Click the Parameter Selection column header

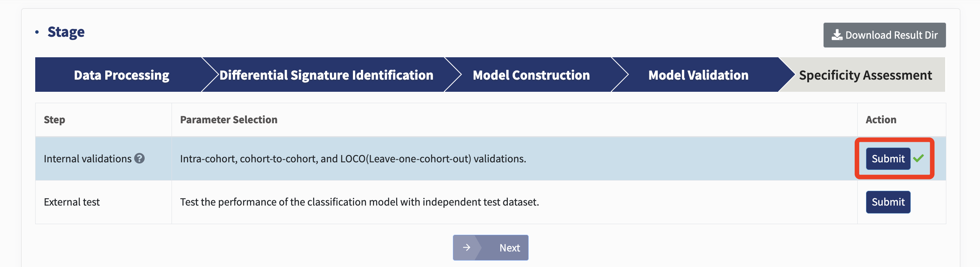[x=229, y=119]
